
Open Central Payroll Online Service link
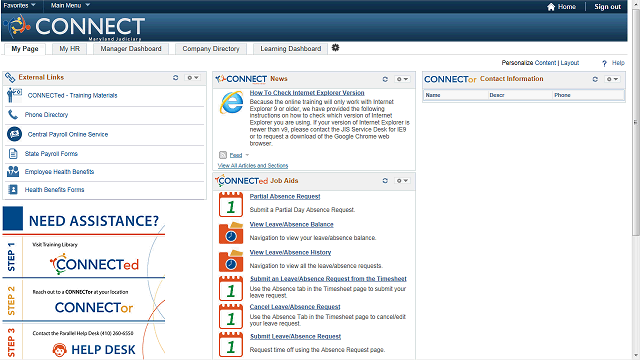click(x=68, y=134)
